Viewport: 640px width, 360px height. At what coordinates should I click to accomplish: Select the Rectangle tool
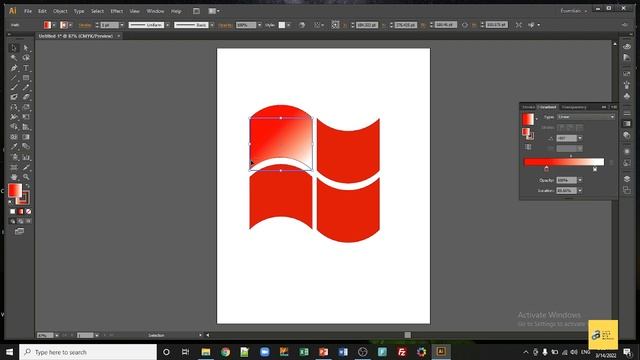coord(26,78)
